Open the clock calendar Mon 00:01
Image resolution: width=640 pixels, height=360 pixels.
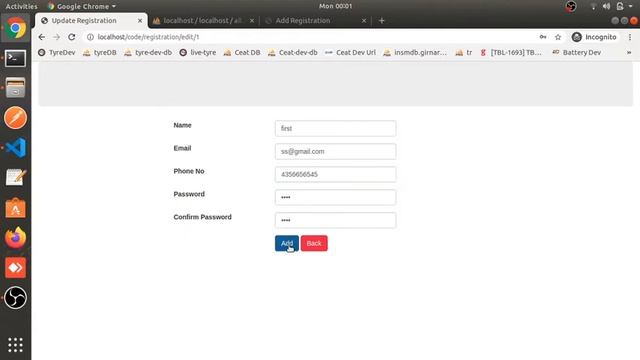(x=336, y=6)
